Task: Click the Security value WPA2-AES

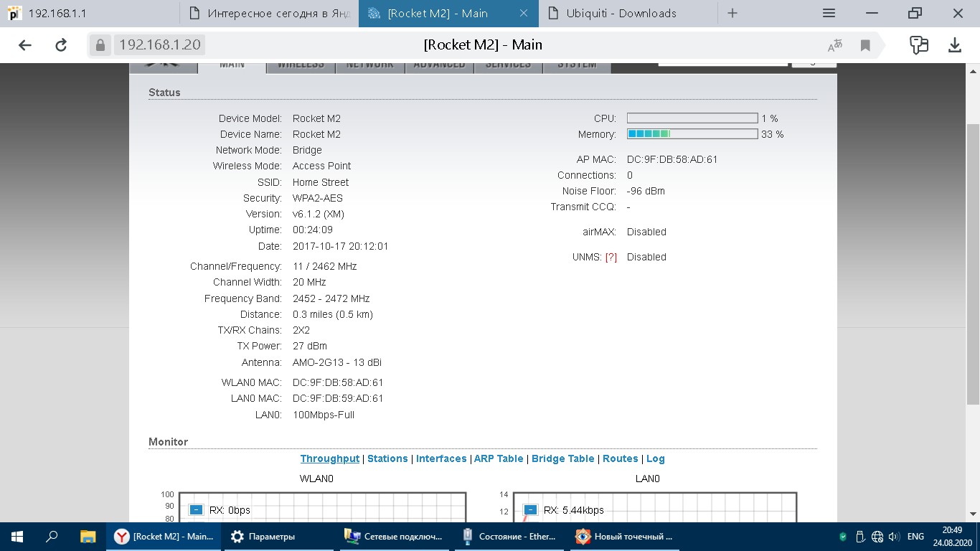Action: tap(318, 198)
